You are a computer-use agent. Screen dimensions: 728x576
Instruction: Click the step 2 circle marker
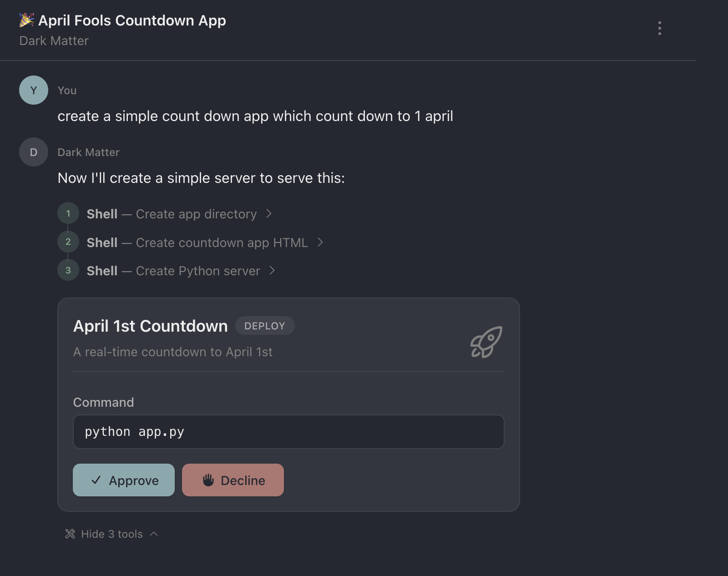point(68,242)
